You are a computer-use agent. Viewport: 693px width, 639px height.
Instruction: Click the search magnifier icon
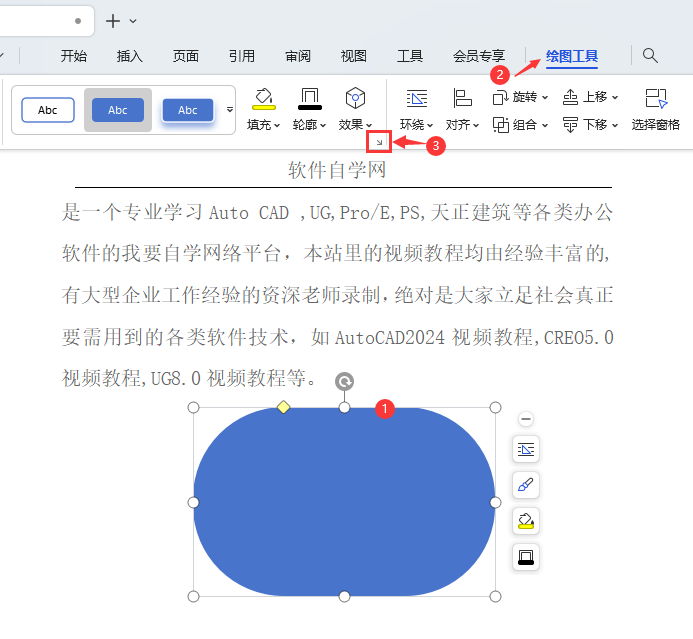click(x=650, y=56)
